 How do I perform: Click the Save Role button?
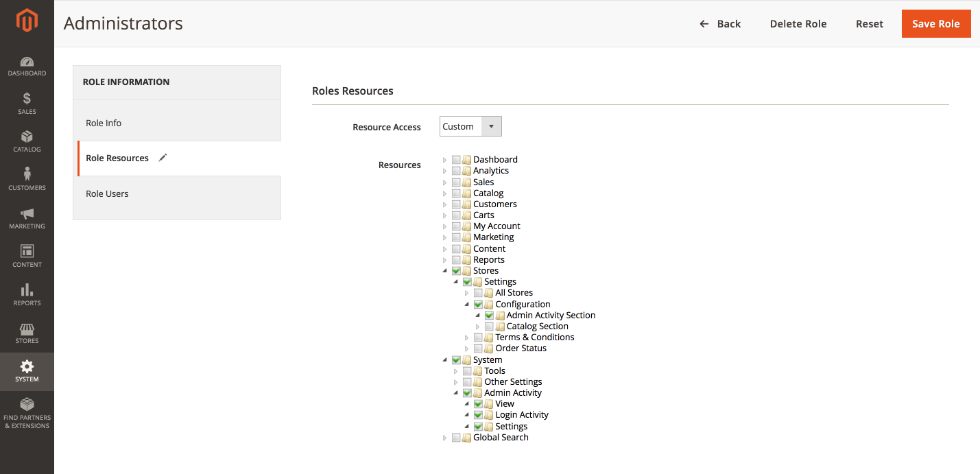tap(935, 24)
